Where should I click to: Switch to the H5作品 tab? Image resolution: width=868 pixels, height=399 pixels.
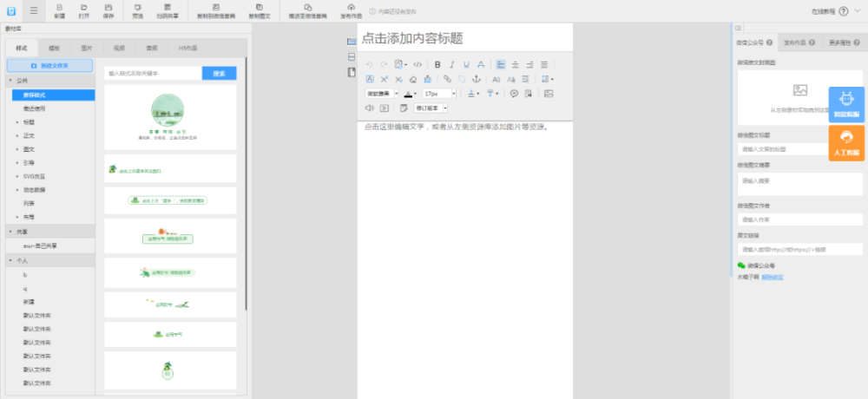coord(187,49)
